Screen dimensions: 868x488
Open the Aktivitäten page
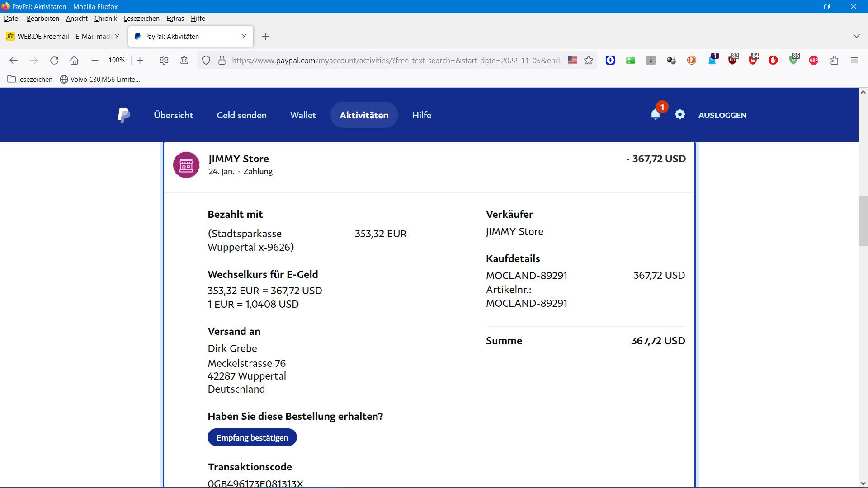[364, 115]
